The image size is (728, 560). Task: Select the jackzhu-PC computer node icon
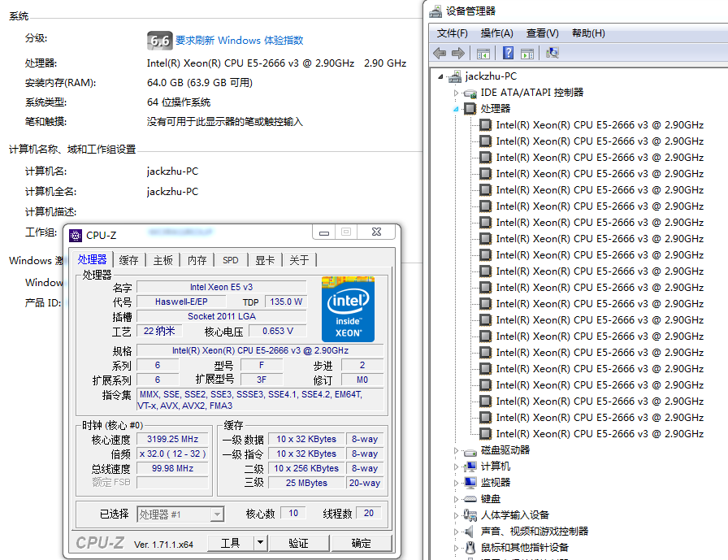(454, 76)
